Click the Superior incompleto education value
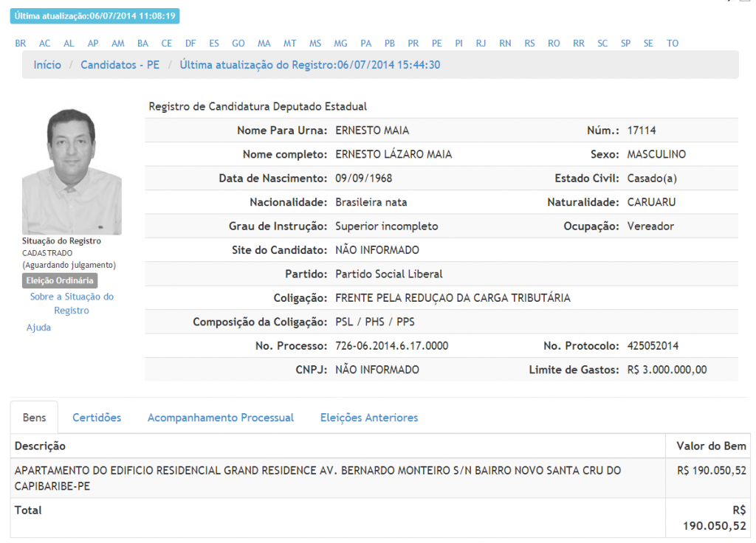This screenshot has width=756, height=543. [x=387, y=226]
